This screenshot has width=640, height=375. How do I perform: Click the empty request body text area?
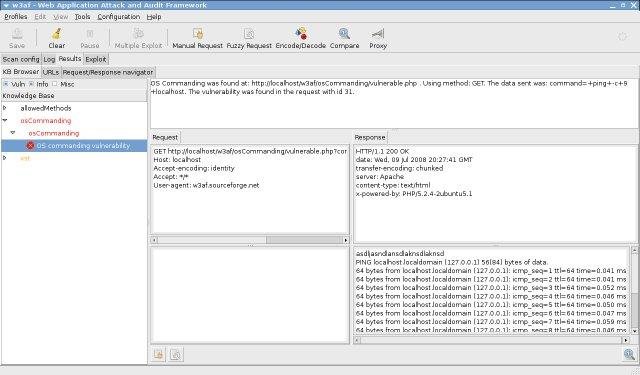[x=250, y=295]
